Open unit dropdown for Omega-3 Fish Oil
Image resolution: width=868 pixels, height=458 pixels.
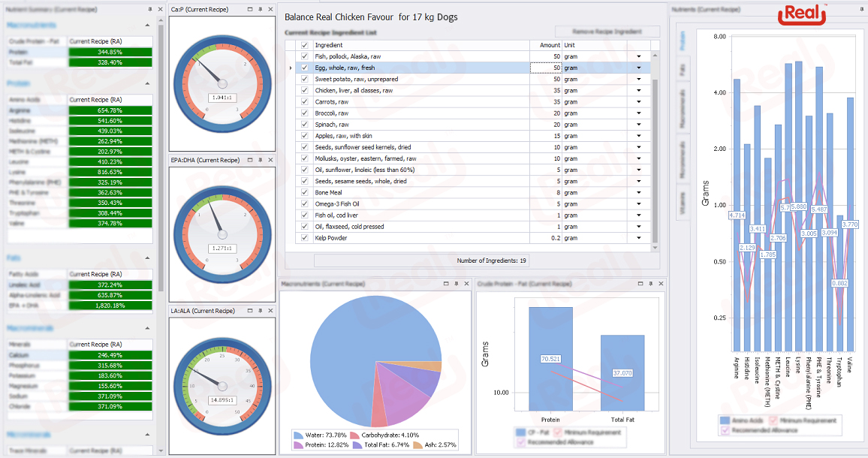pos(640,203)
